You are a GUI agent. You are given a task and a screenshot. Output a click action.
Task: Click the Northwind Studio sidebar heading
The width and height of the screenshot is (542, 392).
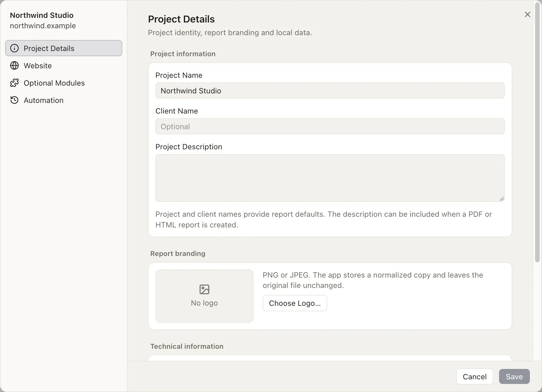42,15
